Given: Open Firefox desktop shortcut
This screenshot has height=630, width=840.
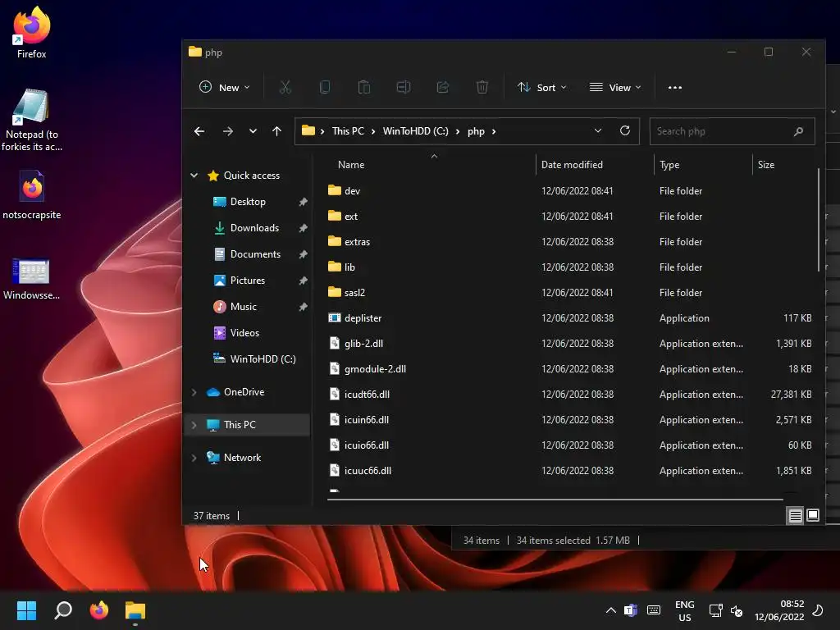Looking at the screenshot, I should coord(32,33).
